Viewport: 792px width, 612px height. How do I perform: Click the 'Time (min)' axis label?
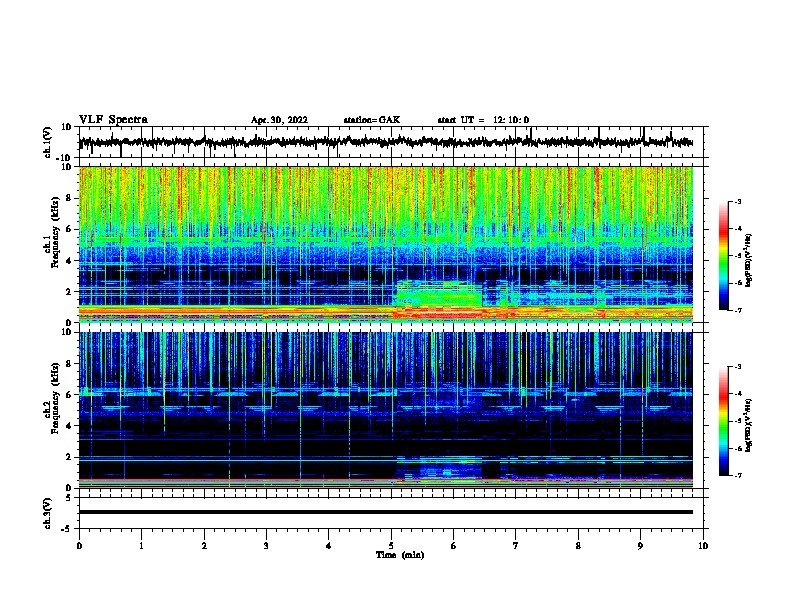400,555
